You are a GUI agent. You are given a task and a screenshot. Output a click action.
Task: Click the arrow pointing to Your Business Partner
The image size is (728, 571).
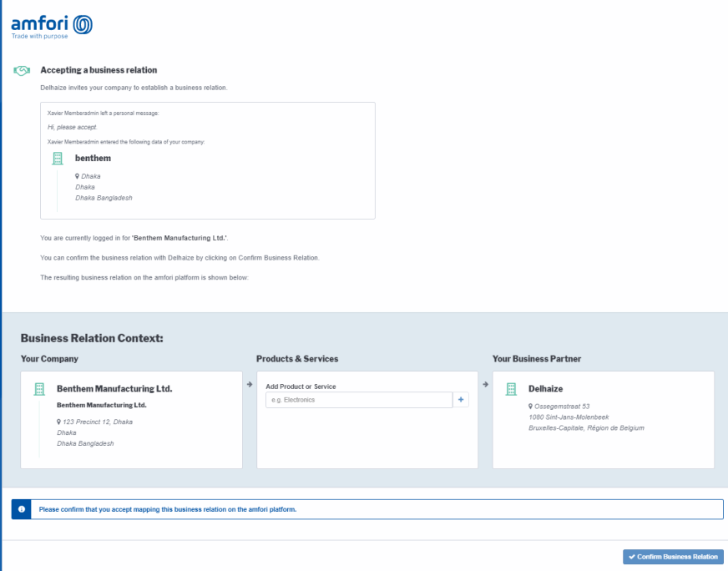[485, 385]
